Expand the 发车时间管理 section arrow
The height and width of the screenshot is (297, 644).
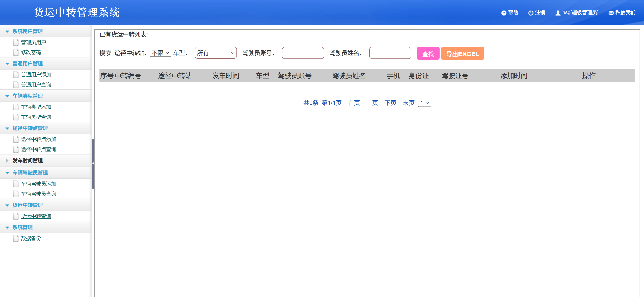pos(7,161)
